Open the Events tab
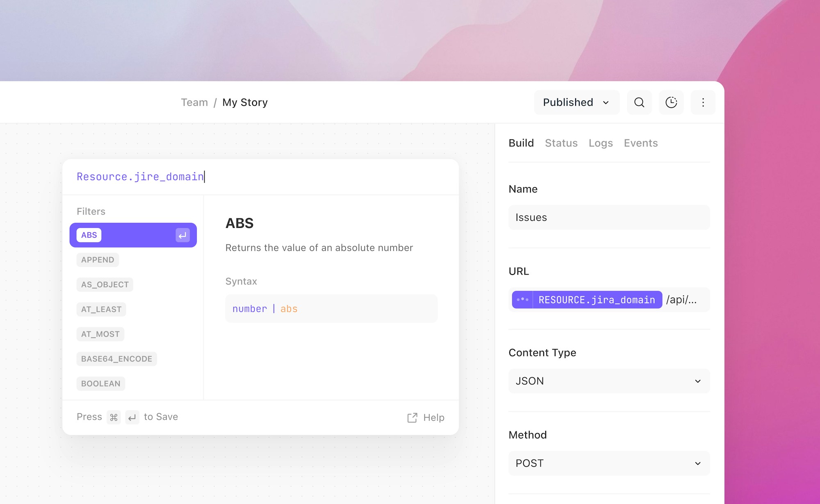820x504 pixels. [x=641, y=143]
